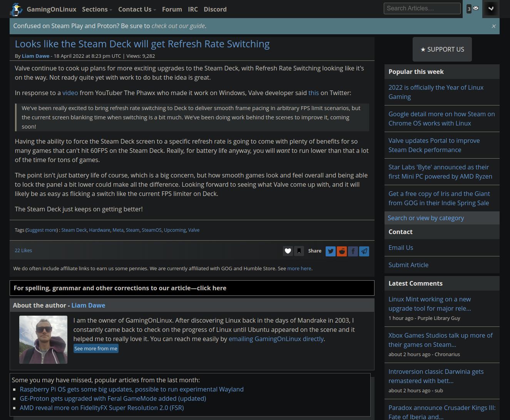Viewport: 510px width, 420px height.
Task: Open Valve updates Portal article
Action: 434,145
